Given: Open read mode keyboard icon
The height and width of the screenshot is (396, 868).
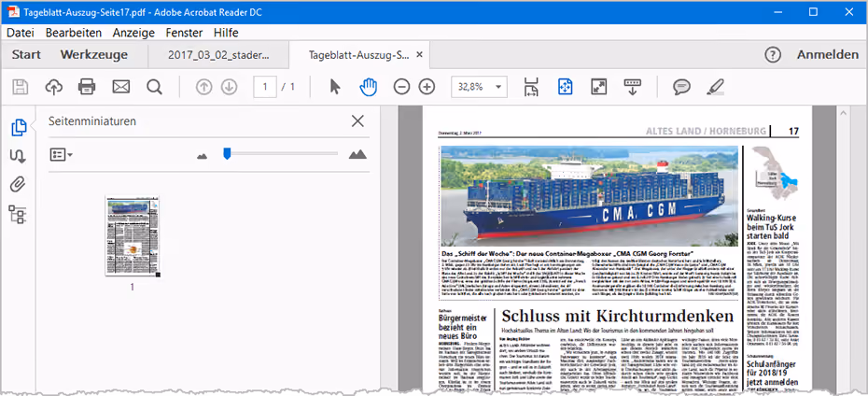Looking at the screenshot, I should pyautogui.click(x=632, y=87).
